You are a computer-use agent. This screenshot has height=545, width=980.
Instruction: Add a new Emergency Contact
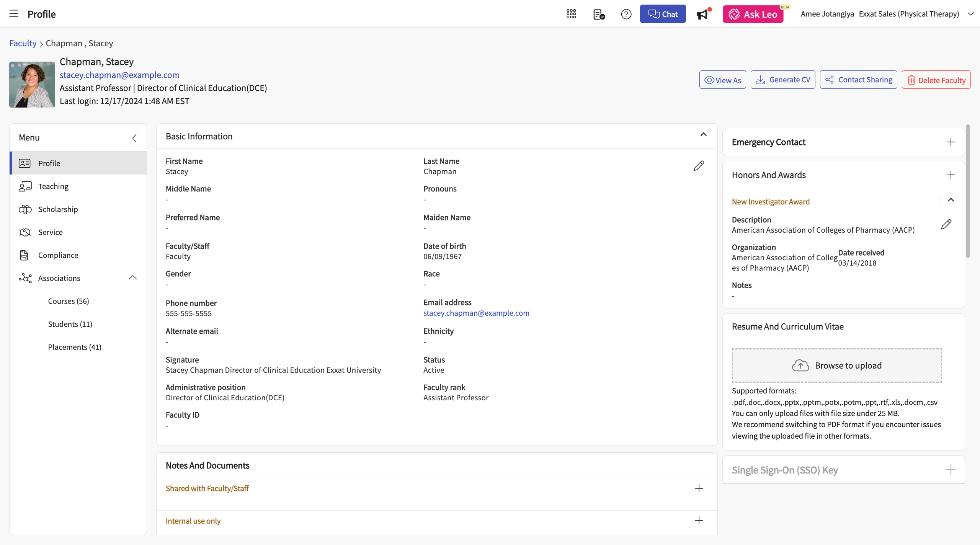(x=951, y=142)
